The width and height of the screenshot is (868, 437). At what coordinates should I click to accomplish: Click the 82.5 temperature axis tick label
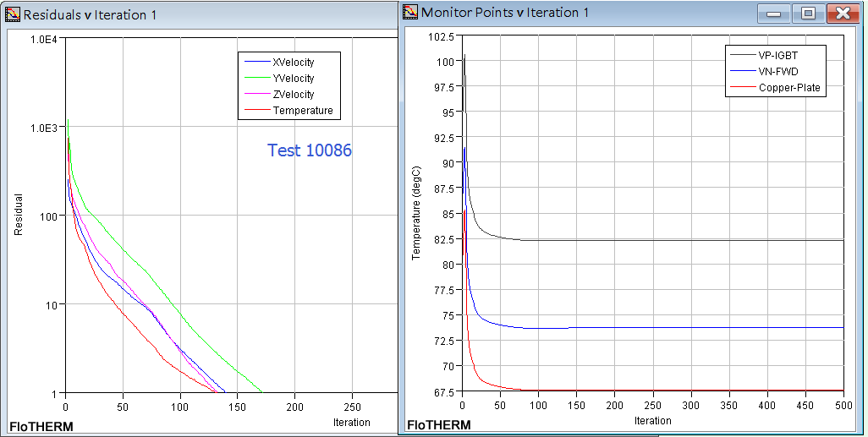443,239
